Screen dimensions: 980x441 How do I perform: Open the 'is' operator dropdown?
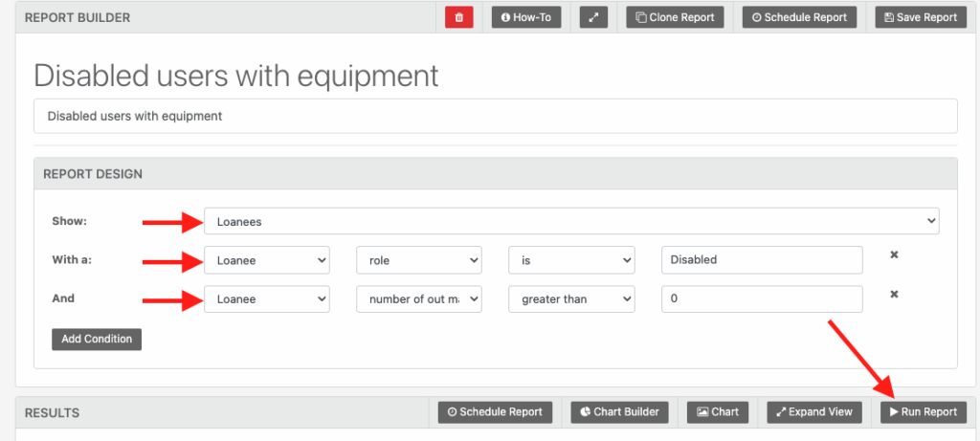pos(571,260)
